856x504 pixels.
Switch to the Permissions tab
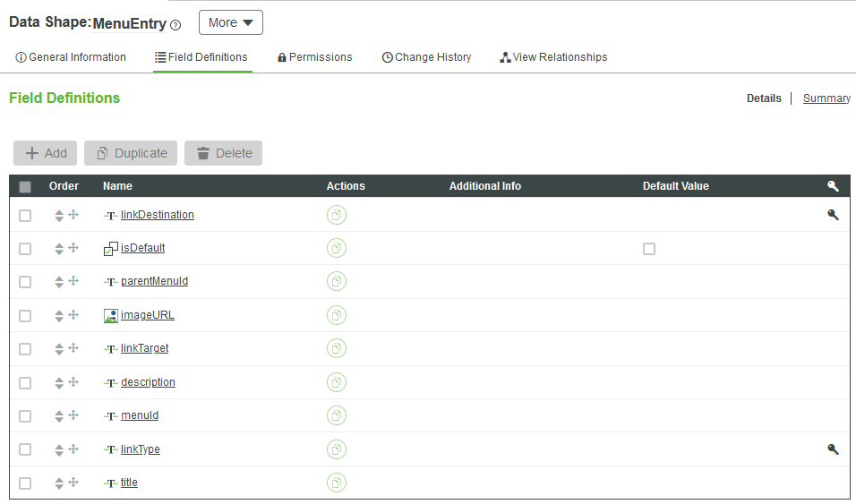pos(314,57)
